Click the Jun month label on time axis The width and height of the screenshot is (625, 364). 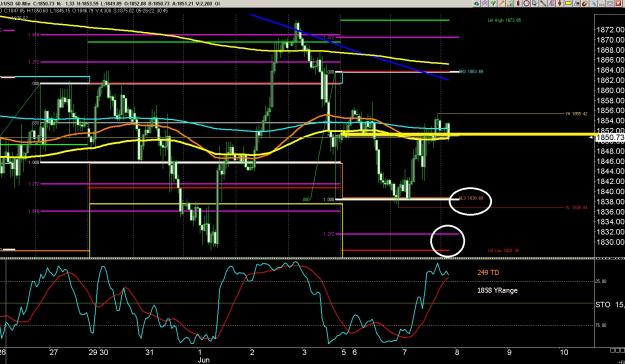(203, 360)
